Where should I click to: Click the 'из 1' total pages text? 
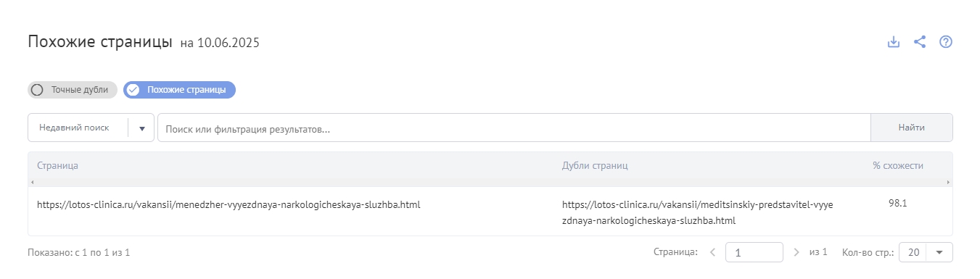pyautogui.click(x=818, y=252)
